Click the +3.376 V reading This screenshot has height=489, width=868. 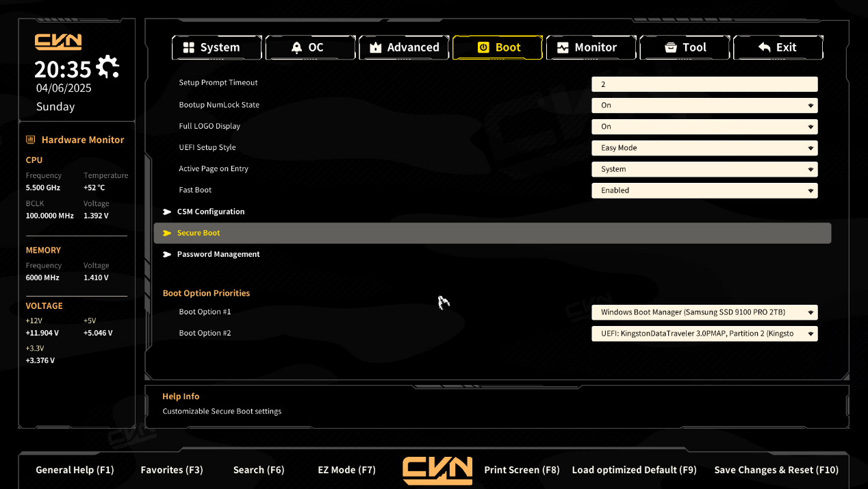click(40, 361)
